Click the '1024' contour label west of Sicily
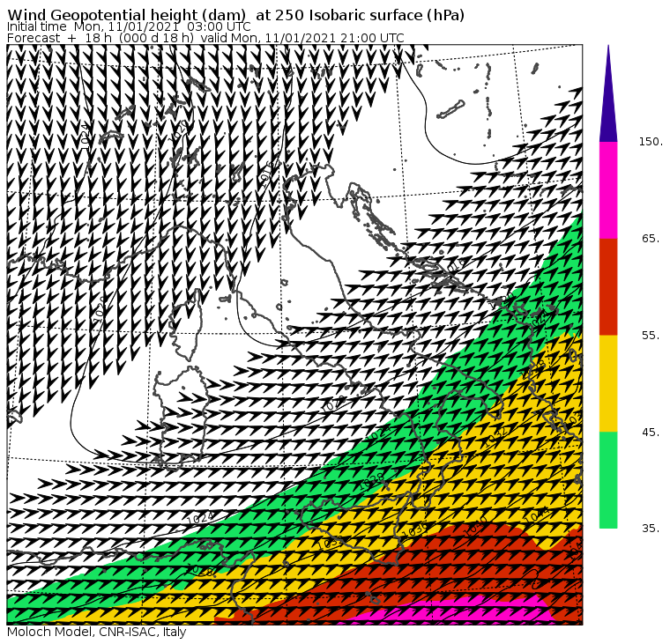 200,518
